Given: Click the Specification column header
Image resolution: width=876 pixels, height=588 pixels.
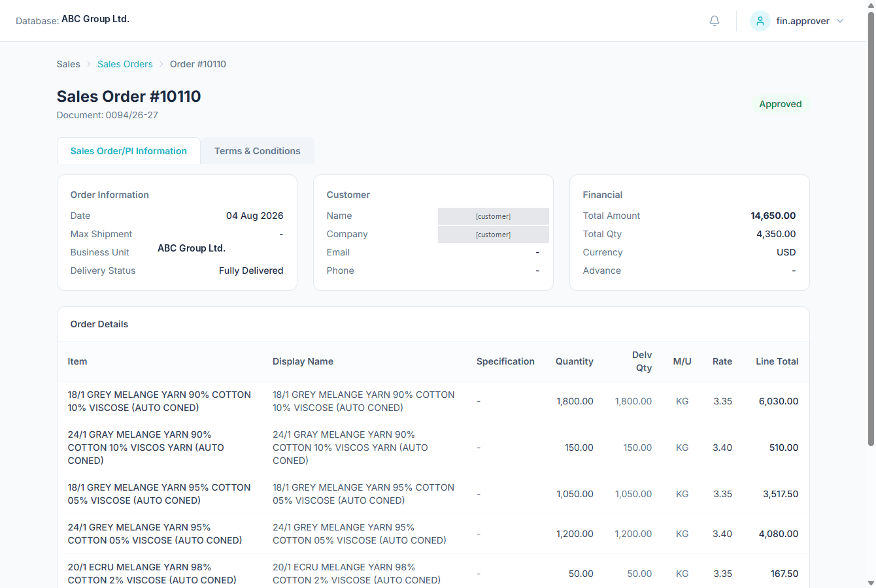Looking at the screenshot, I should pyautogui.click(x=505, y=361).
